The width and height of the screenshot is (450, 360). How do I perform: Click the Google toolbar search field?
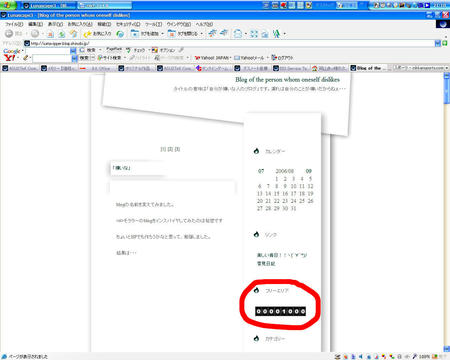[x=48, y=50]
